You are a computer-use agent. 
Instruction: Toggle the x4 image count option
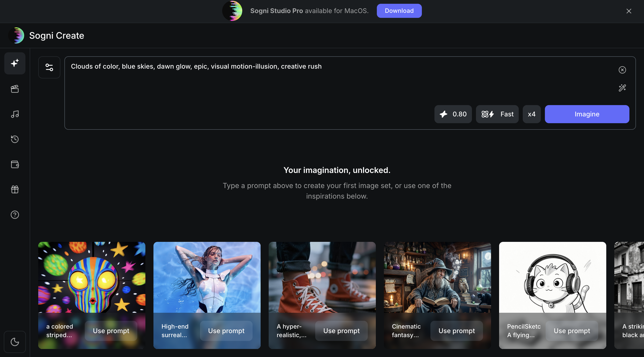tap(531, 114)
